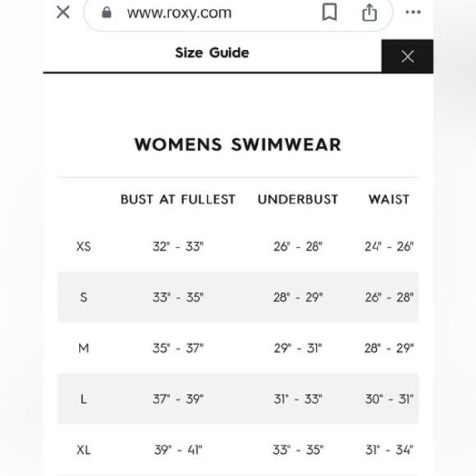Image resolution: width=476 pixels, height=476 pixels.
Task: Click the S size row label
Action: click(83, 298)
